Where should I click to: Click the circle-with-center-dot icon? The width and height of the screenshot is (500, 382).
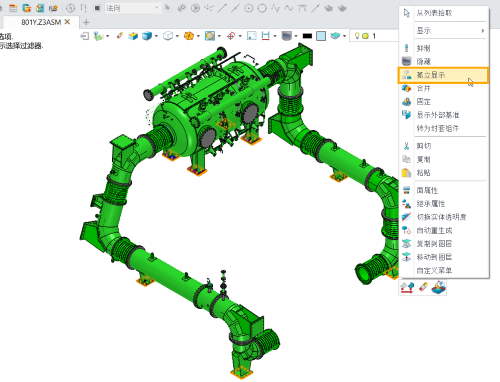coord(249,8)
